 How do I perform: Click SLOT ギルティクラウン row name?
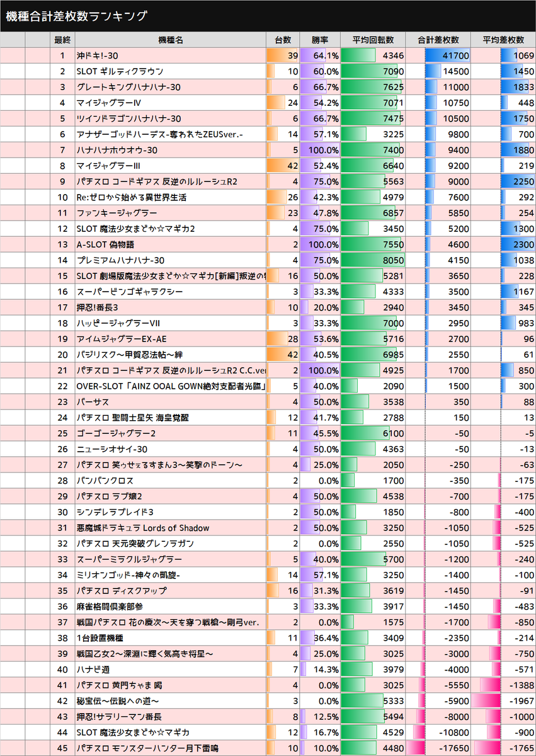[120, 71]
